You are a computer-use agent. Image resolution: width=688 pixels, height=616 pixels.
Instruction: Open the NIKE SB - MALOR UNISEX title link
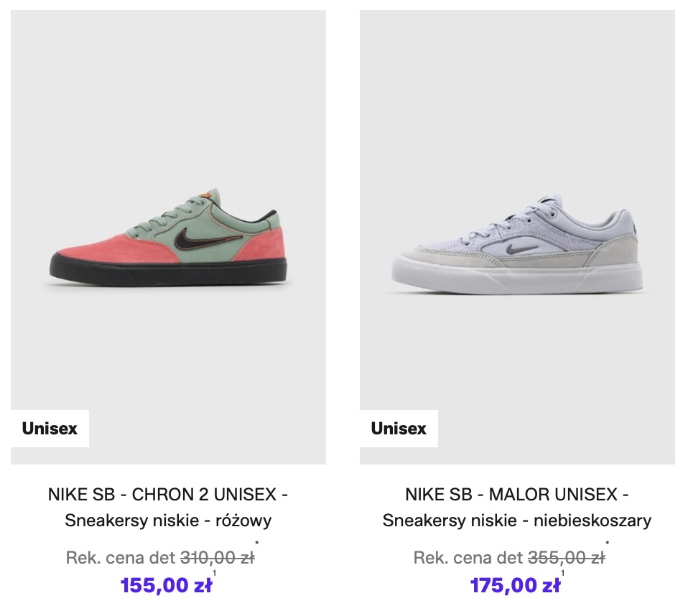coord(517,495)
